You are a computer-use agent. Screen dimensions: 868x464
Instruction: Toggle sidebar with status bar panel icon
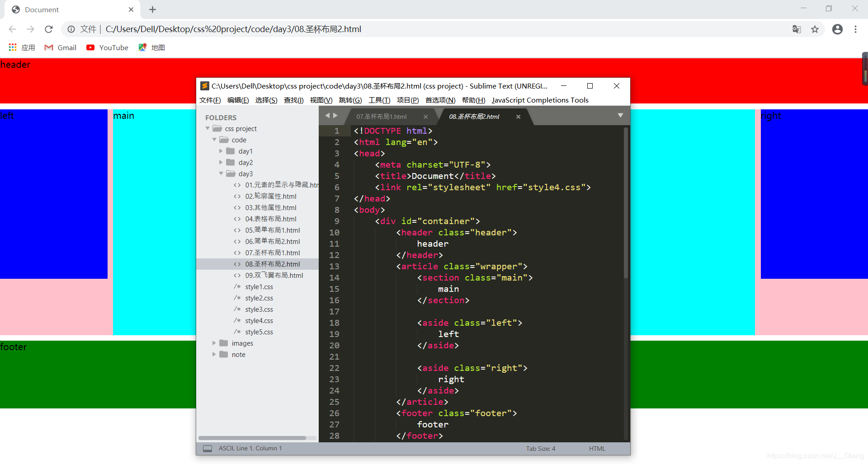(x=208, y=449)
